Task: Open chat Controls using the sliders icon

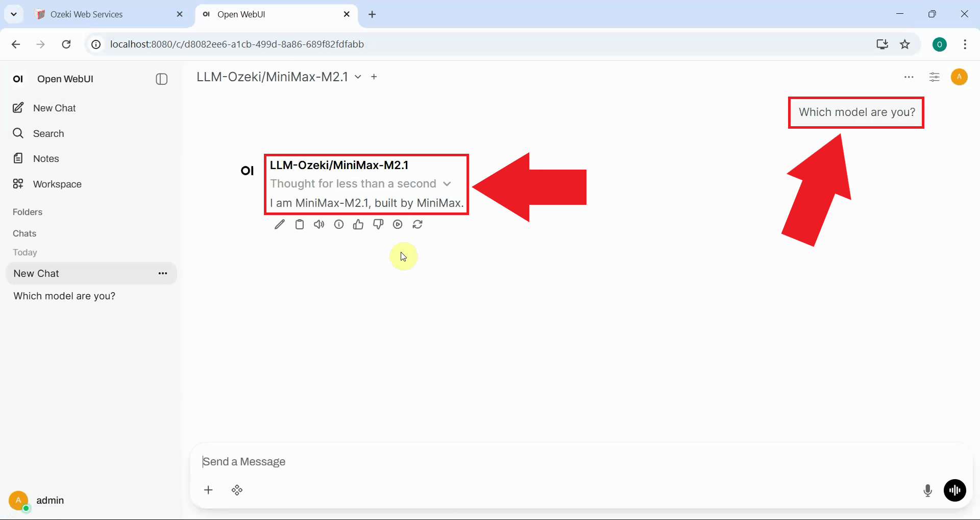Action: 934,77
